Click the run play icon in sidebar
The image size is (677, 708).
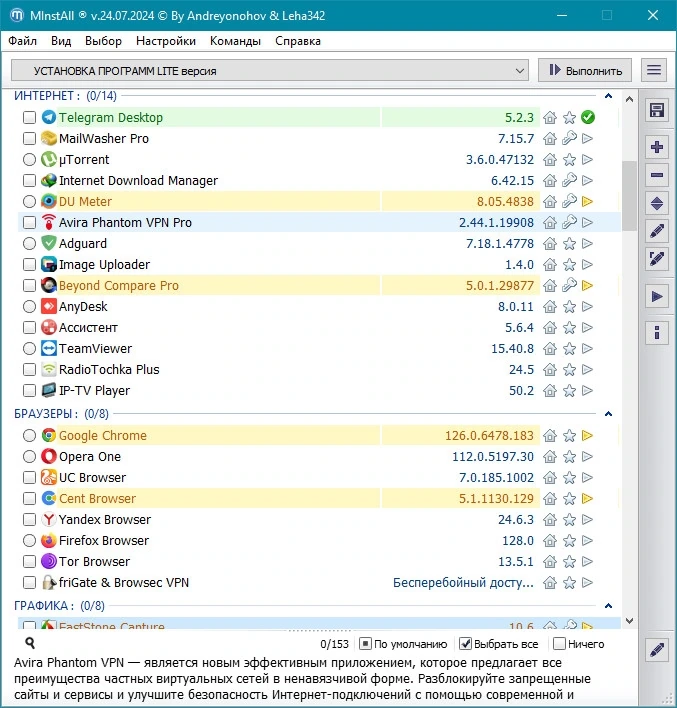(x=657, y=297)
